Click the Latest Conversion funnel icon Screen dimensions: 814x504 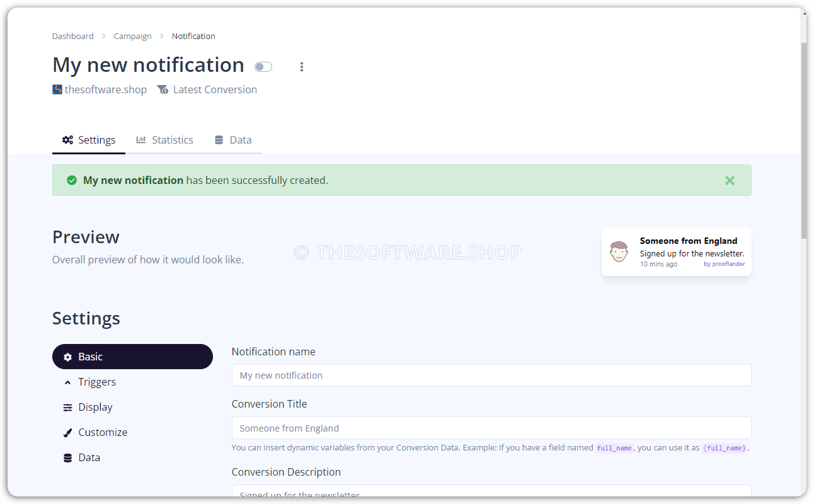[x=163, y=89]
